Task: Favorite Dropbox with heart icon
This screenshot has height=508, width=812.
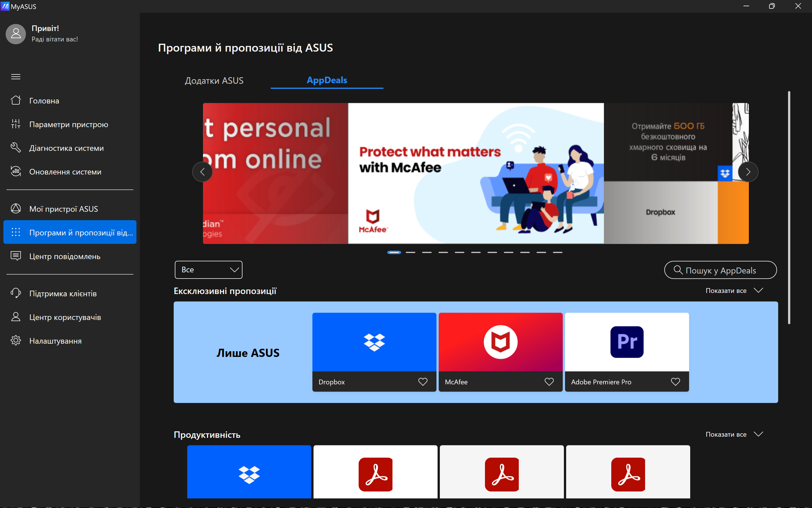Action: [423, 382]
